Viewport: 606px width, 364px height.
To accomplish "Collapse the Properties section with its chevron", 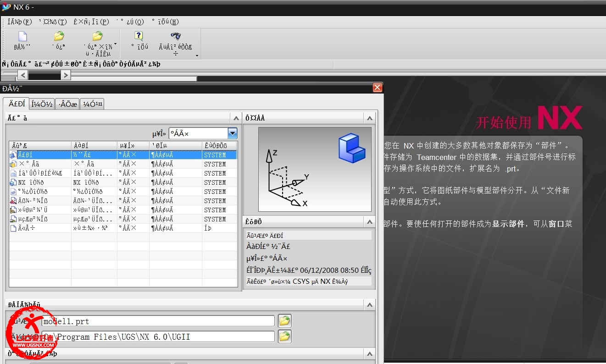I will (x=370, y=222).
